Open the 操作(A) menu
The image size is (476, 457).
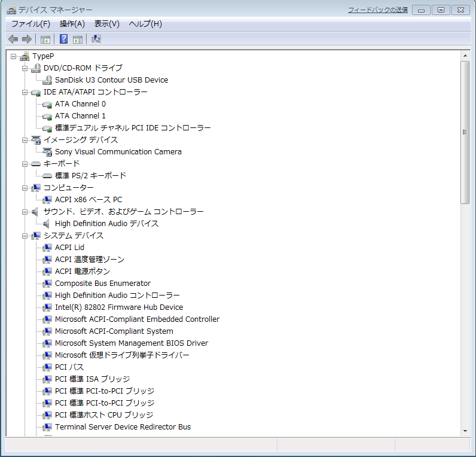72,24
